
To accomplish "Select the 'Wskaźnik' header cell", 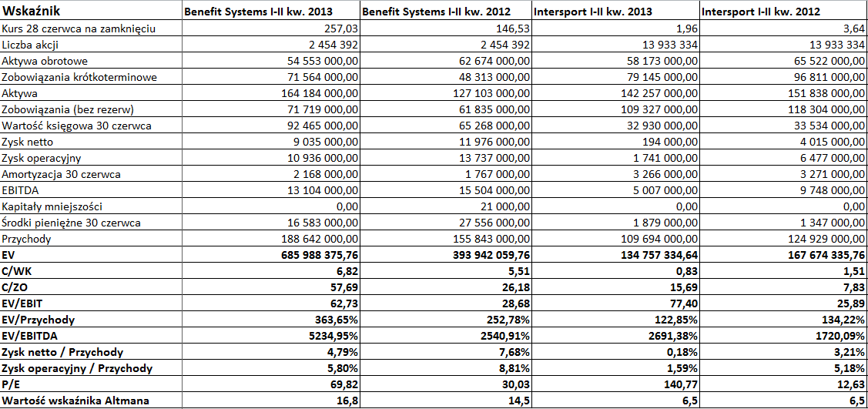I will click(x=91, y=11).
